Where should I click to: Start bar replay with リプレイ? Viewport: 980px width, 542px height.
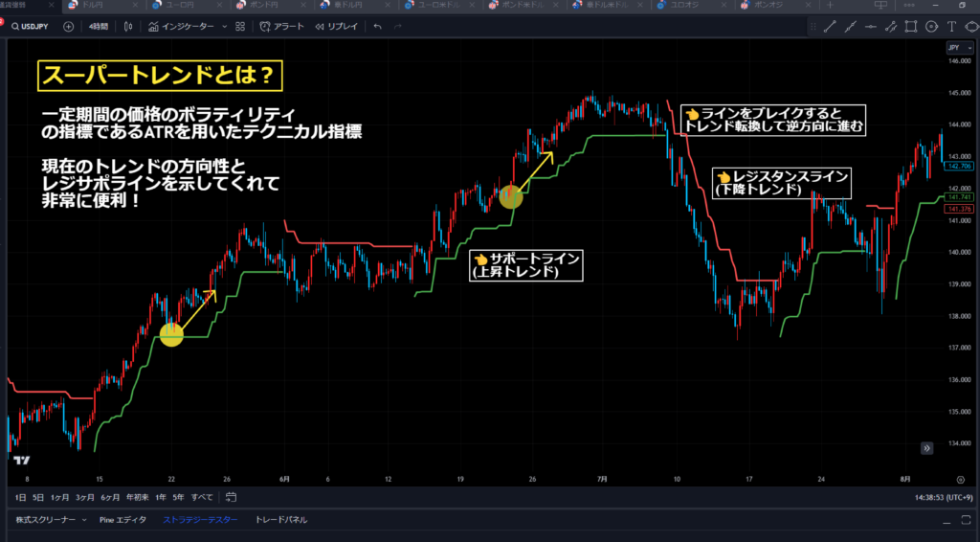click(x=336, y=27)
